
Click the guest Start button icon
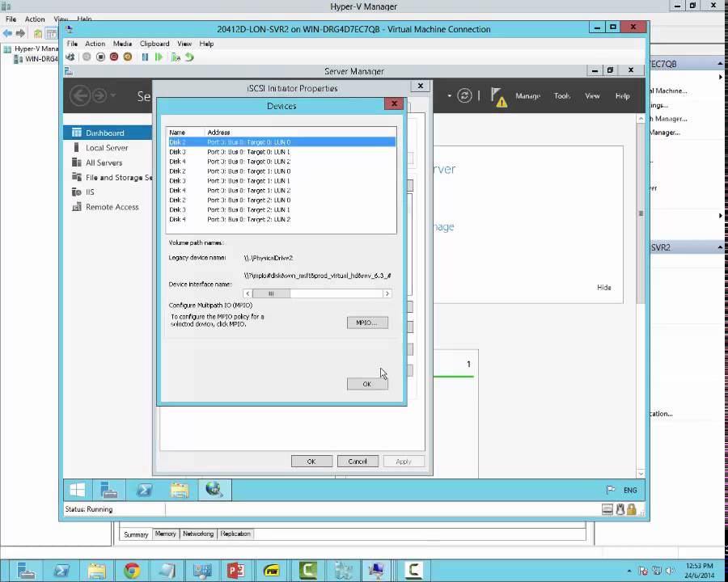[77, 490]
